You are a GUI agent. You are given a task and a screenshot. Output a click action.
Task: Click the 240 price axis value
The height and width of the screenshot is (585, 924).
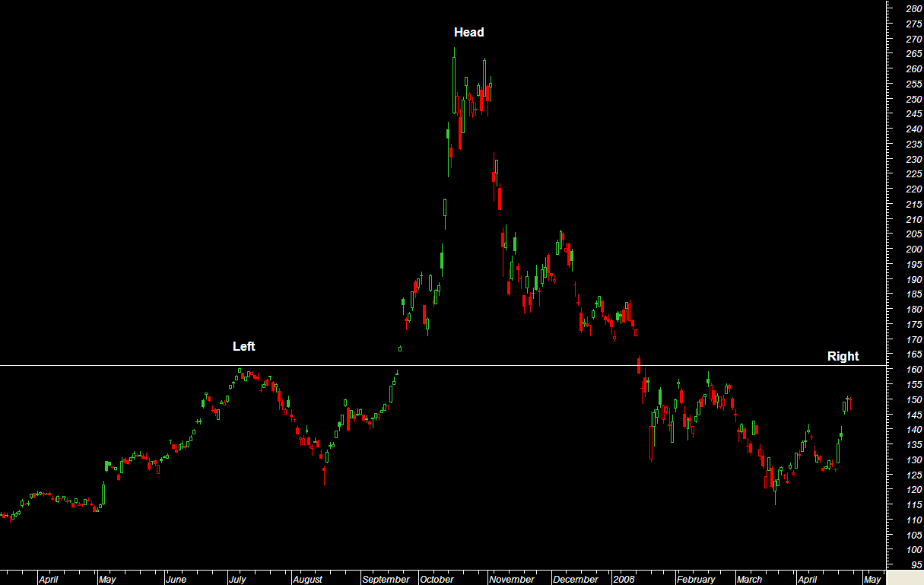click(914, 129)
